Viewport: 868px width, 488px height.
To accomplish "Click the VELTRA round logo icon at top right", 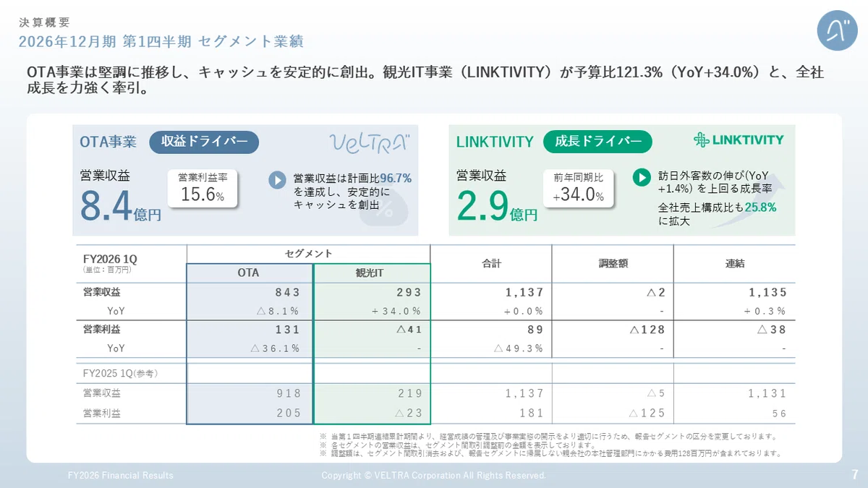I will (837, 30).
